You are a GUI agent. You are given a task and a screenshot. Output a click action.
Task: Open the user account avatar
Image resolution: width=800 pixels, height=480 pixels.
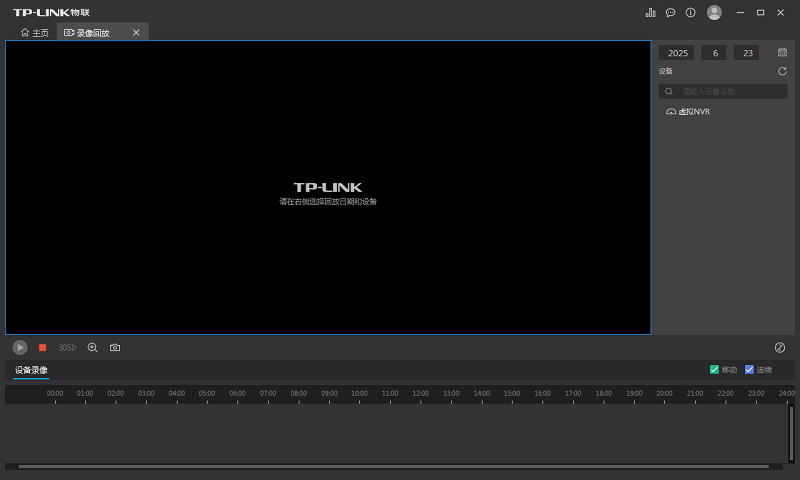tap(714, 13)
